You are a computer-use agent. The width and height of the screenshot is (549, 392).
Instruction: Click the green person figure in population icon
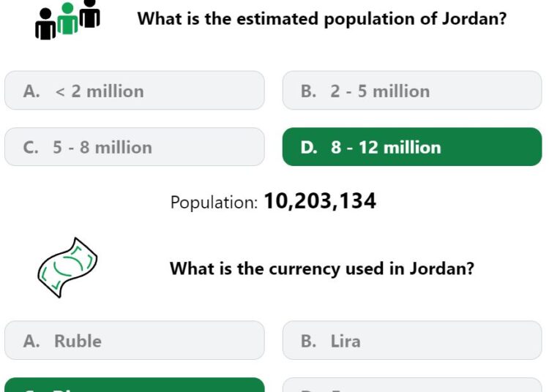pos(67,18)
